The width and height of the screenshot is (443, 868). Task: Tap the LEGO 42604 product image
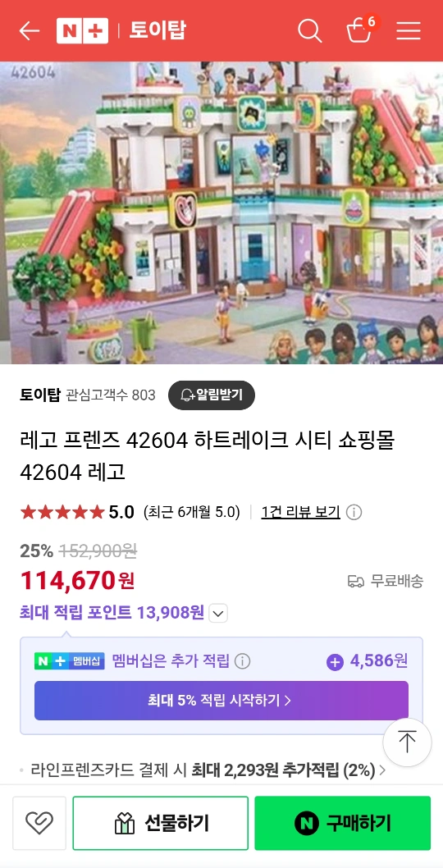(221, 212)
